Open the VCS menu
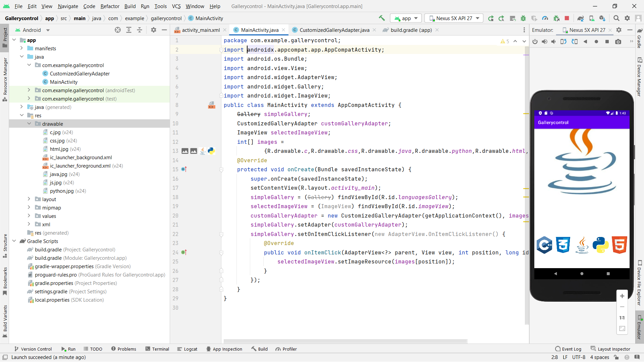The width and height of the screenshot is (644, 362). tap(176, 6)
